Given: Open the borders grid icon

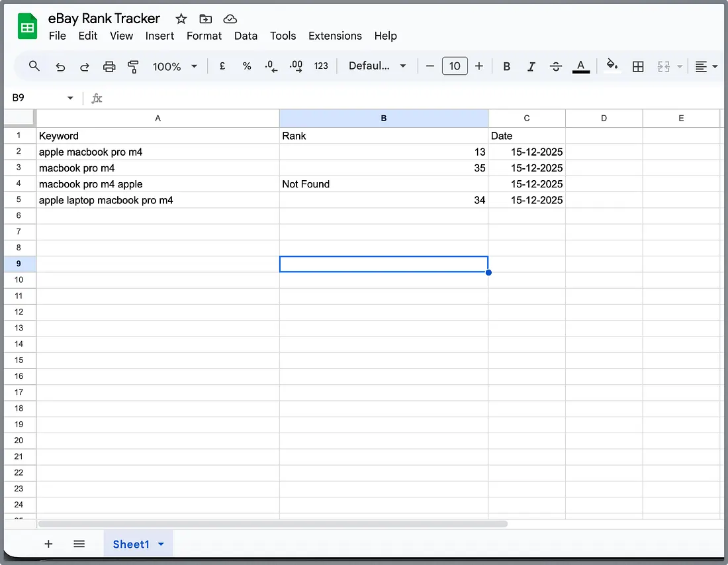Looking at the screenshot, I should tap(638, 66).
